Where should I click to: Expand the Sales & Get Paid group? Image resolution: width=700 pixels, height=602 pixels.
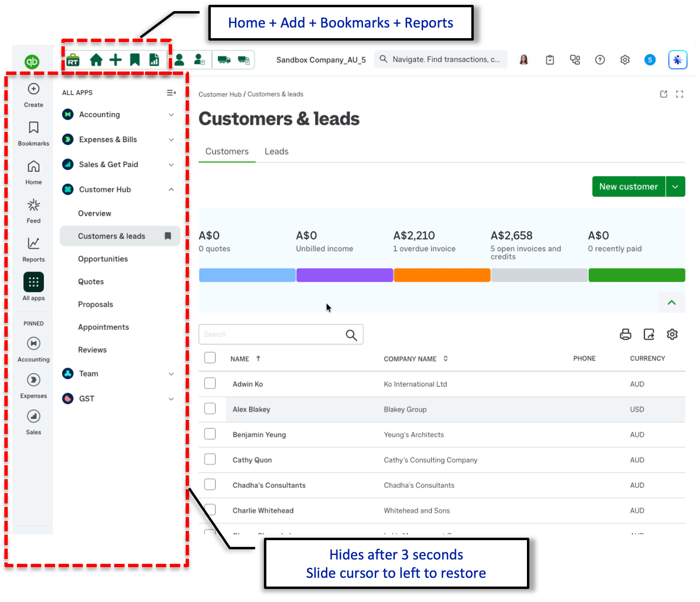click(x=171, y=165)
